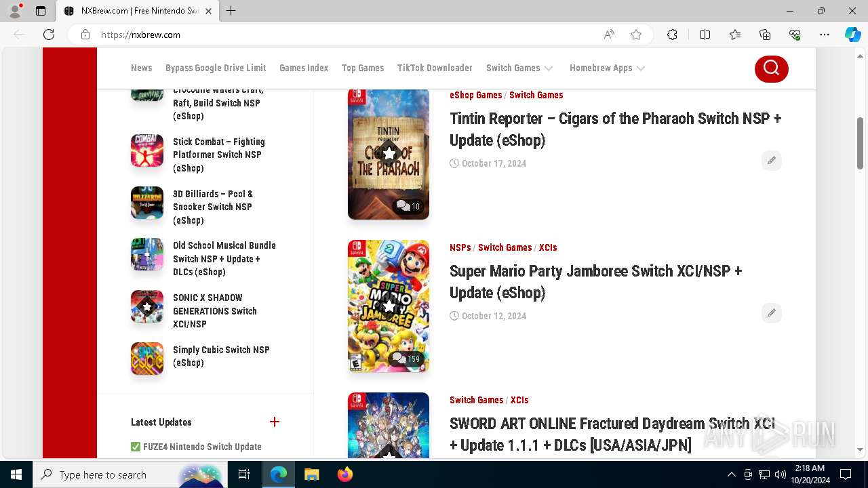The height and width of the screenshot is (488, 868).
Task: Click the Super Mario Party Jamboree cover thumbnail
Action: (x=389, y=306)
